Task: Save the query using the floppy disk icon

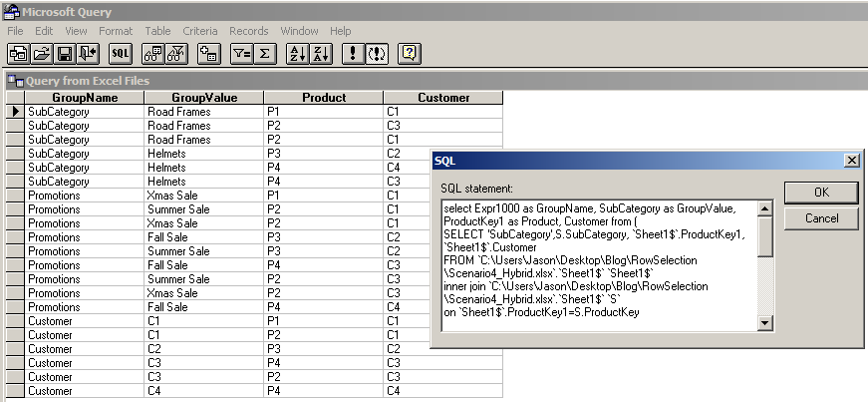Action: pos(65,53)
